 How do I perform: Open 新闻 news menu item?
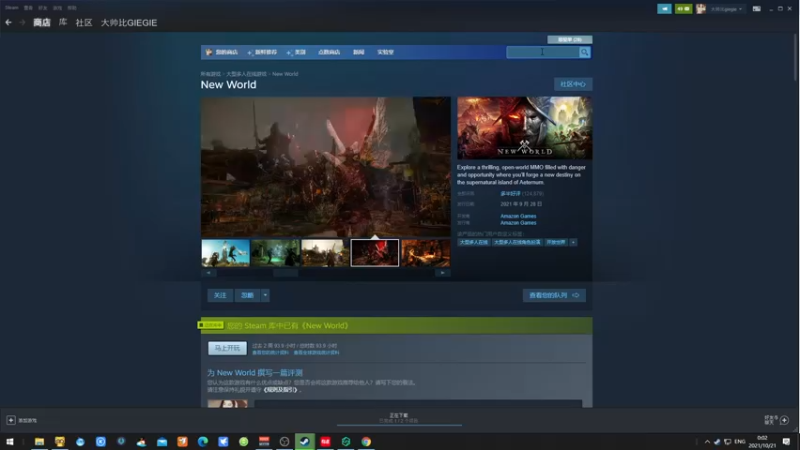[x=359, y=52]
